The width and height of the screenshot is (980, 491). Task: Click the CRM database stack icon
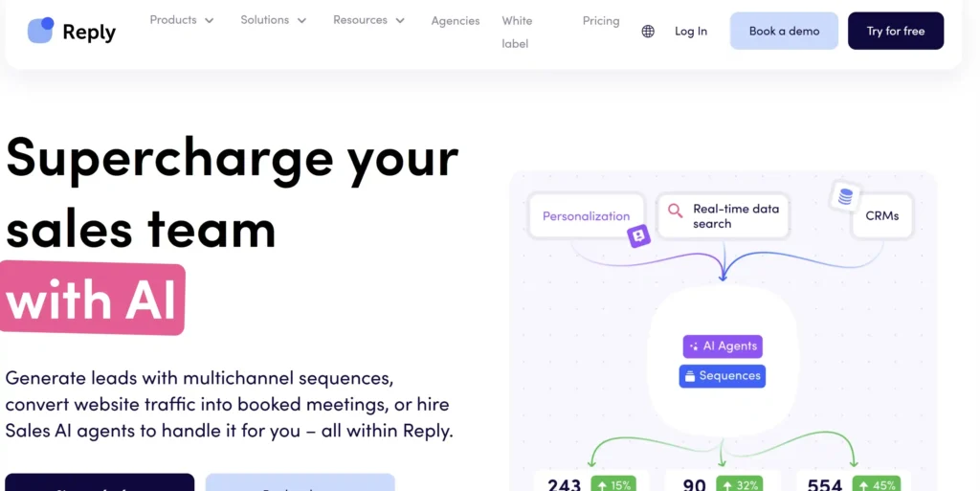(x=845, y=196)
